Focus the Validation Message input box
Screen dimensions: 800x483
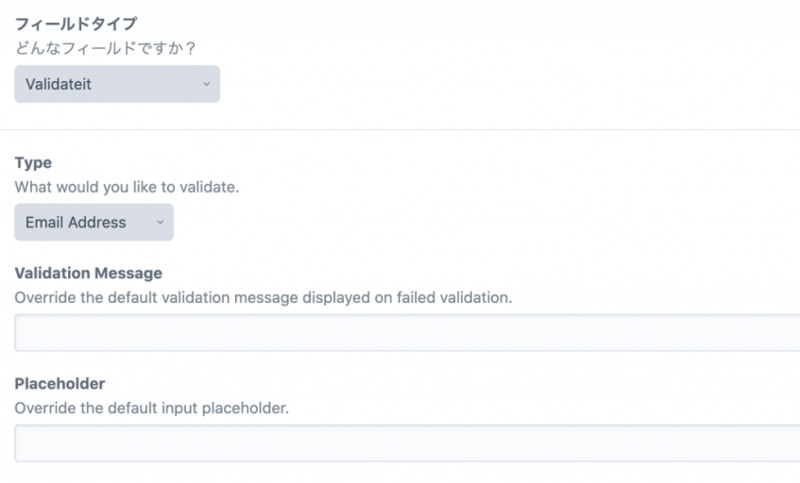coord(406,333)
